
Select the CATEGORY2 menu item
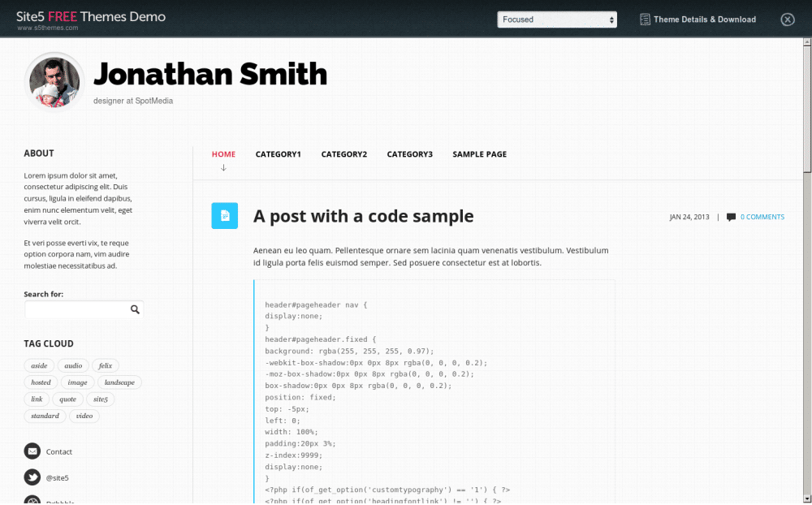point(343,154)
